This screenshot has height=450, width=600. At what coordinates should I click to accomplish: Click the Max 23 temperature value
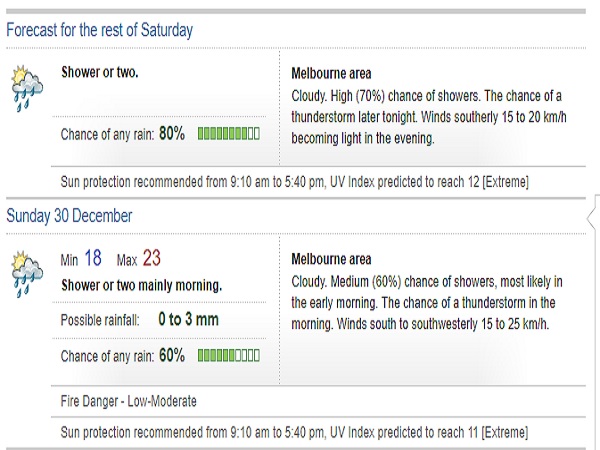(x=151, y=259)
